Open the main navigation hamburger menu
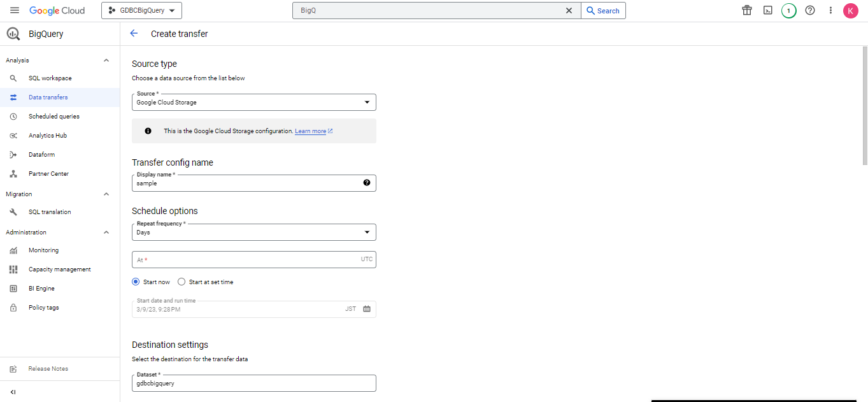Image resolution: width=868 pixels, height=402 pixels. pyautogui.click(x=15, y=11)
